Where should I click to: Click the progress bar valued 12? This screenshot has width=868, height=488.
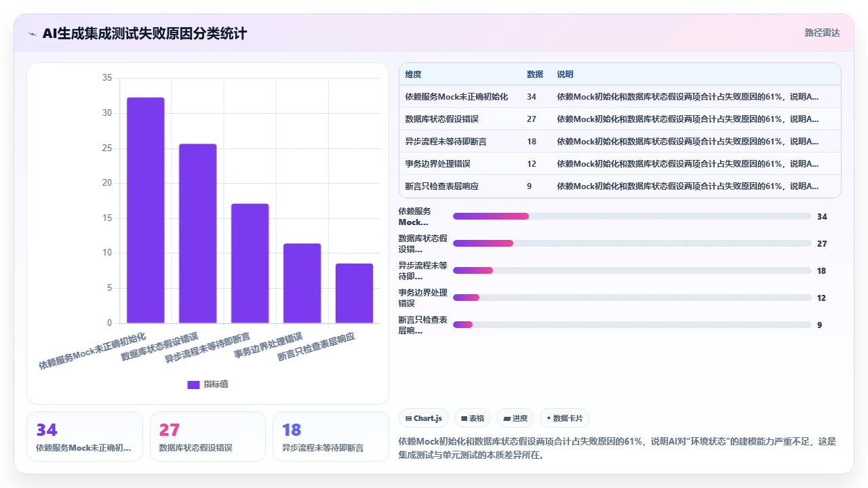click(x=632, y=298)
